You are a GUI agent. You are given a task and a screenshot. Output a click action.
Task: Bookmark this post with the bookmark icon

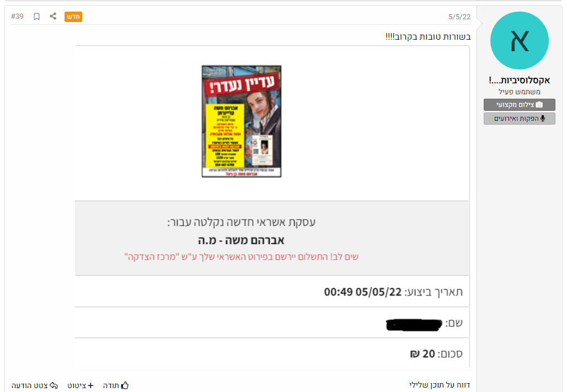point(36,17)
